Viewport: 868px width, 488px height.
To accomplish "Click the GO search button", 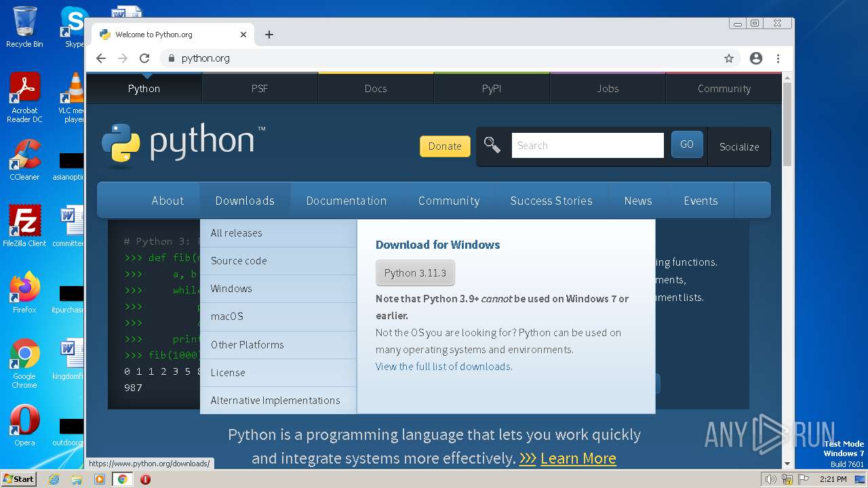I will pos(687,144).
